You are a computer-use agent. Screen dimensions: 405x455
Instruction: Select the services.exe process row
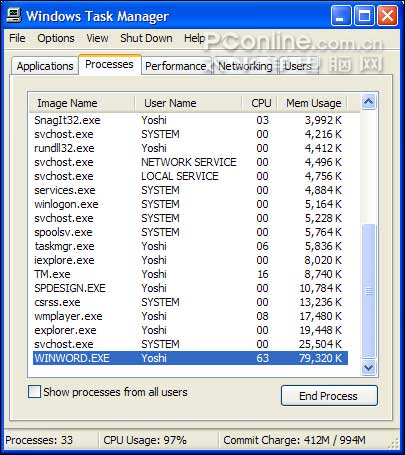point(190,190)
